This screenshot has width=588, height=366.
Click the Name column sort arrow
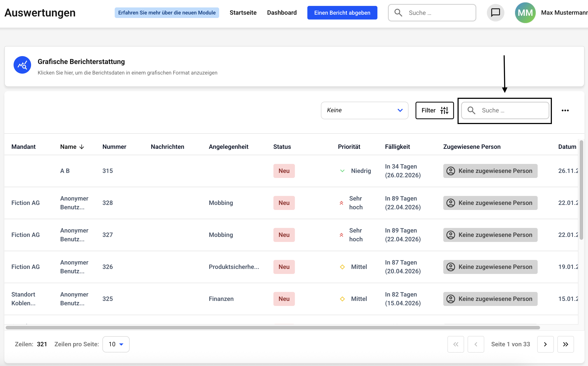(82, 147)
